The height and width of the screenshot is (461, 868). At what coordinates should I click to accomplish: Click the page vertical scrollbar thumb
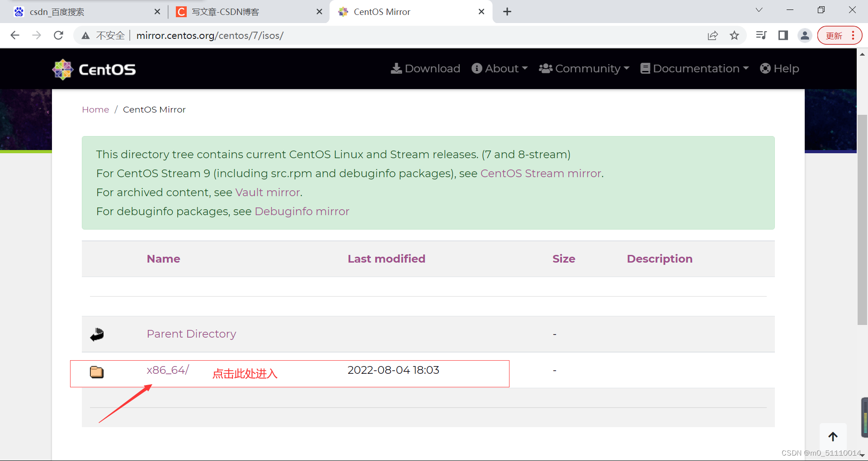coord(862,220)
